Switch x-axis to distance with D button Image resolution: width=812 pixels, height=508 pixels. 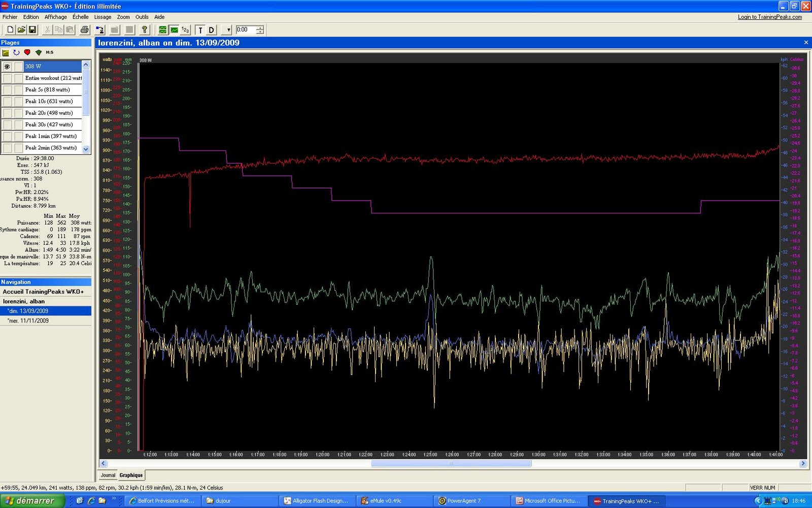(211, 30)
